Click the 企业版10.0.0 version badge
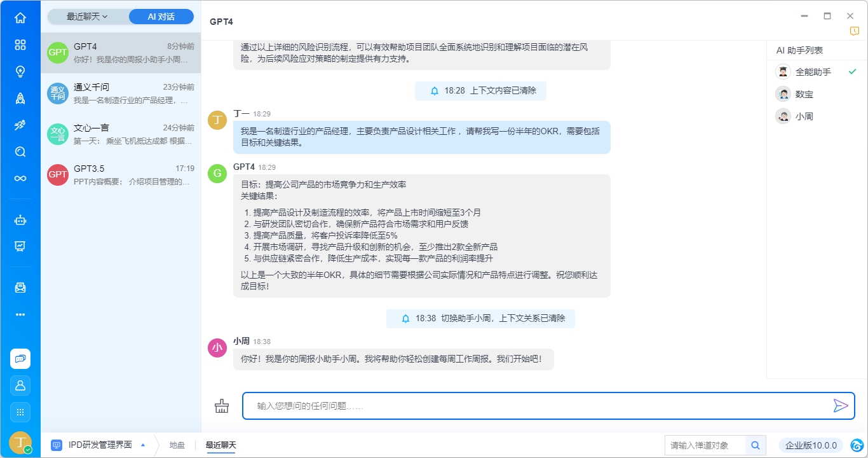Image resolution: width=868 pixels, height=458 pixels. coord(811,445)
